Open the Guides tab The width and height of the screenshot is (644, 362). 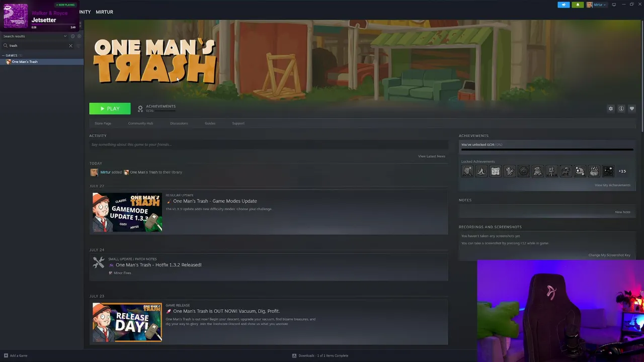tap(210, 123)
